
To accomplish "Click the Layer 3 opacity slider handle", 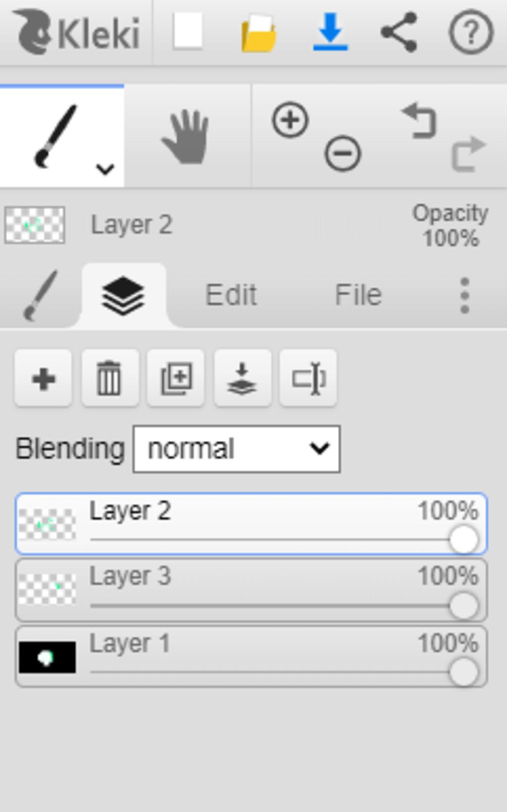I will coord(463,606).
